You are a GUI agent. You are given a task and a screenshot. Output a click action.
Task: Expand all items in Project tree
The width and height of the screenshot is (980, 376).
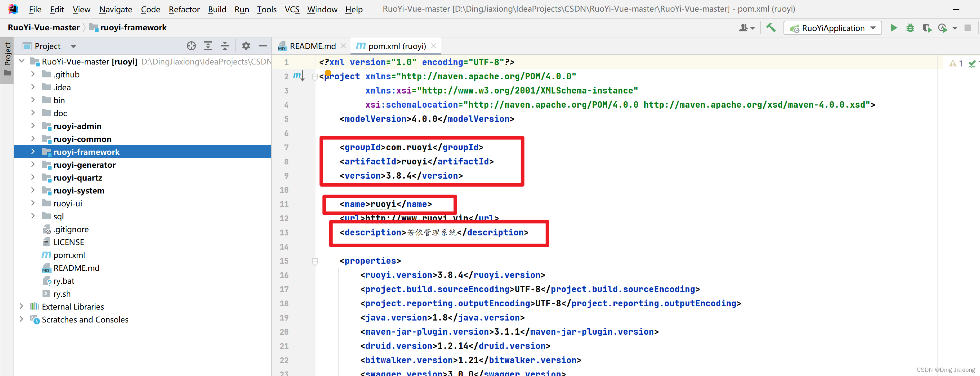[x=208, y=46]
